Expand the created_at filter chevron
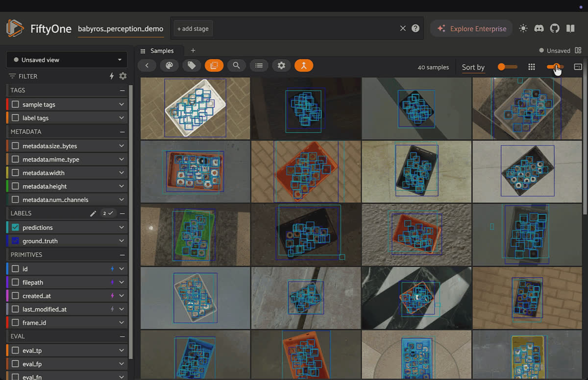 [122, 296]
